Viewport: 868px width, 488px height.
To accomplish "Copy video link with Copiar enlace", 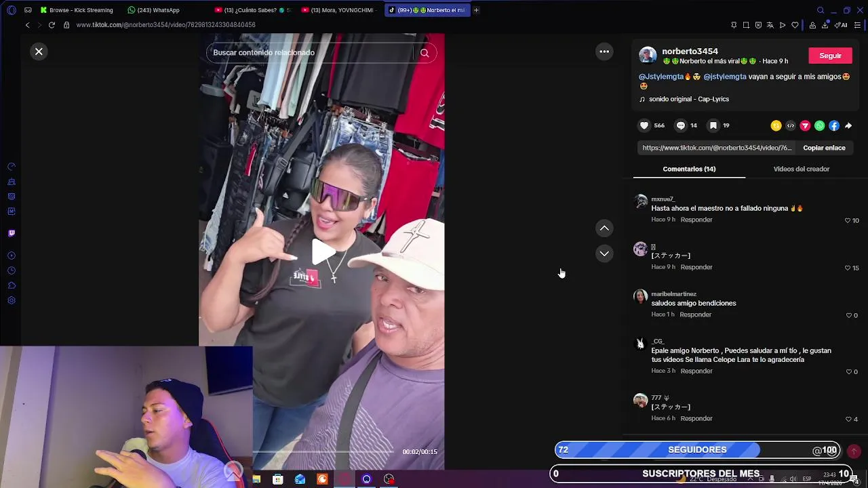I will [x=824, y=148].
